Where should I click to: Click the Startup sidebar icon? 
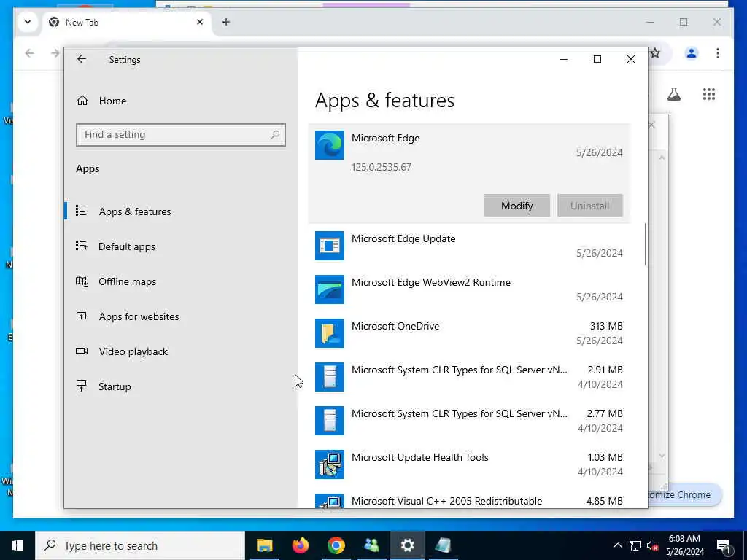click(82, 386)
